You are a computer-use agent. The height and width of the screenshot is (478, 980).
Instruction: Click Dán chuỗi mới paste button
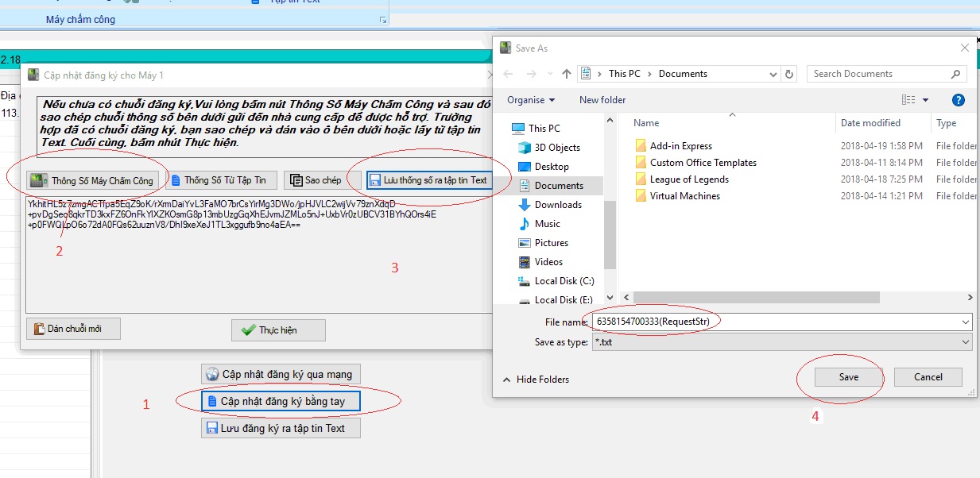click(73, 329)
